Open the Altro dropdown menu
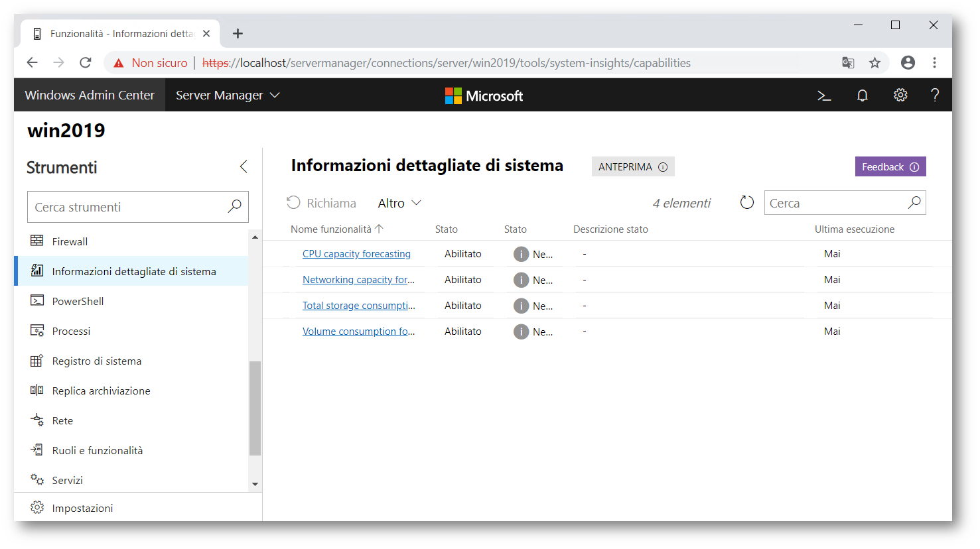 click(x=399, y=204)
